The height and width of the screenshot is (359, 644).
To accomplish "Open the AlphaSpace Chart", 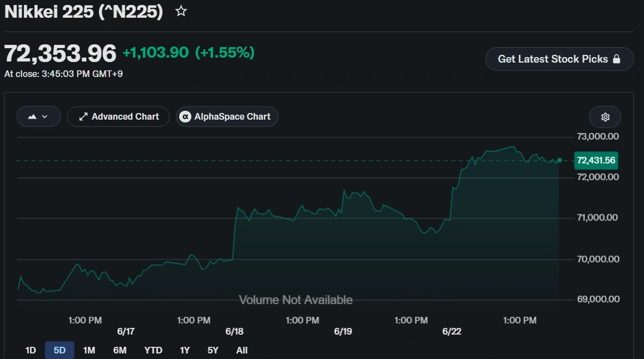I will point(227,116).
